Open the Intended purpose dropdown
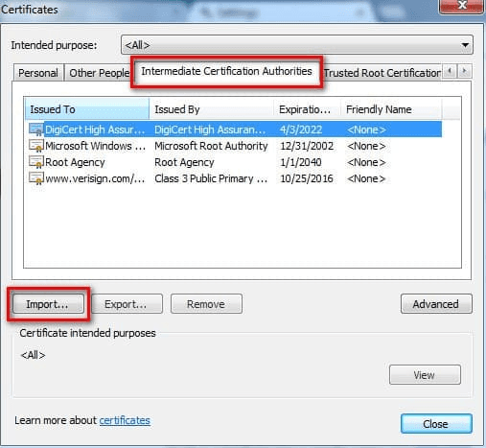 [297, 45]
